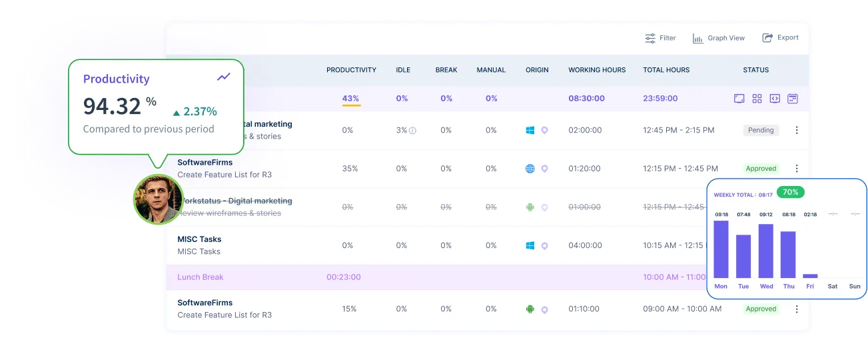868x338 pixels.
Task: Click the screenshot icon in summary row
Action: point(739,99)
